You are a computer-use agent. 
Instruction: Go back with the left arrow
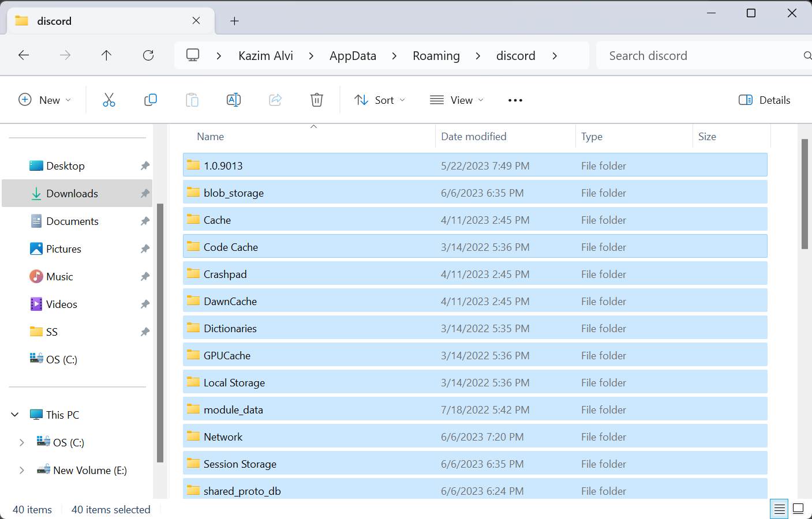tap(24, 55)
